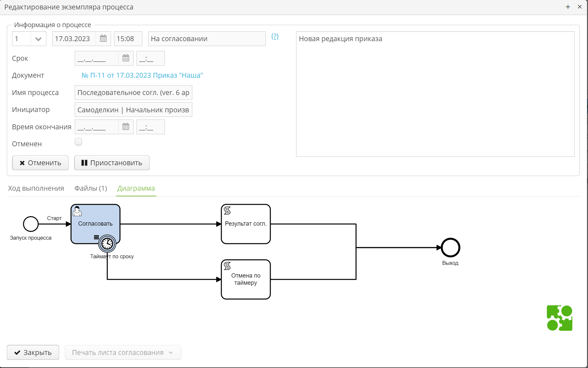Enable the Отменен checkbox
This screenshot has width=588, height=368.
[78, 141]
